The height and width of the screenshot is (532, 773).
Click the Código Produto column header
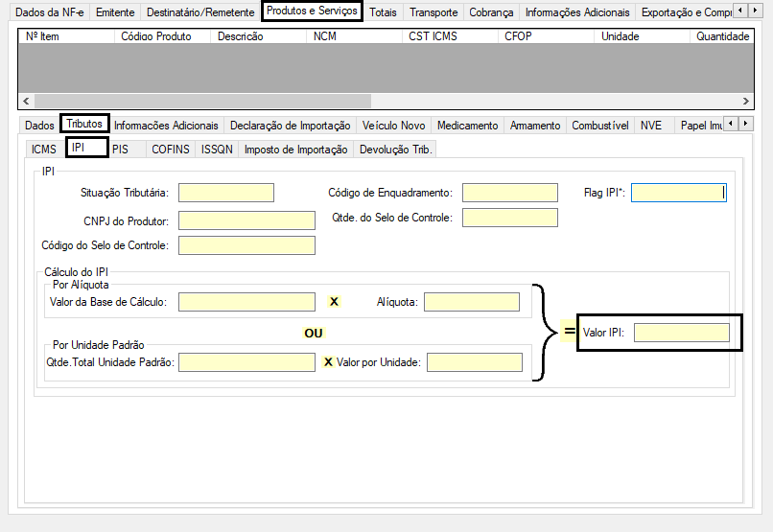click(x=162, y=36)
